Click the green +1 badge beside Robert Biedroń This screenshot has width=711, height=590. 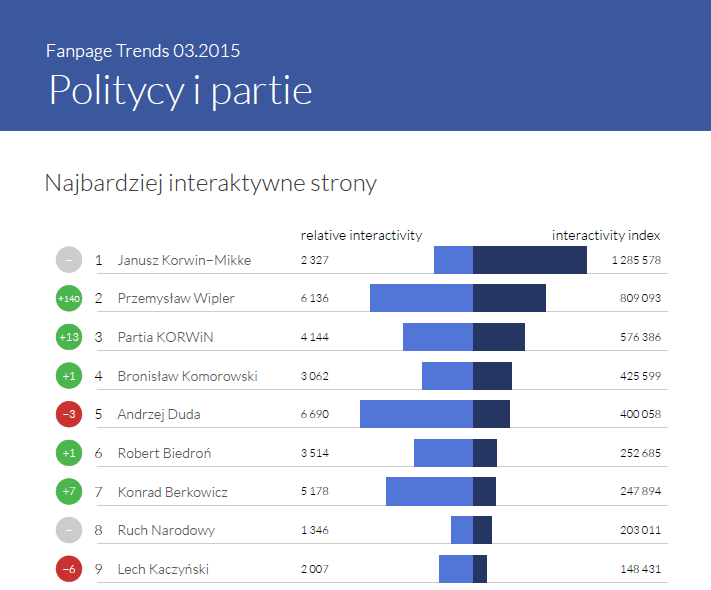pos(69,453)
